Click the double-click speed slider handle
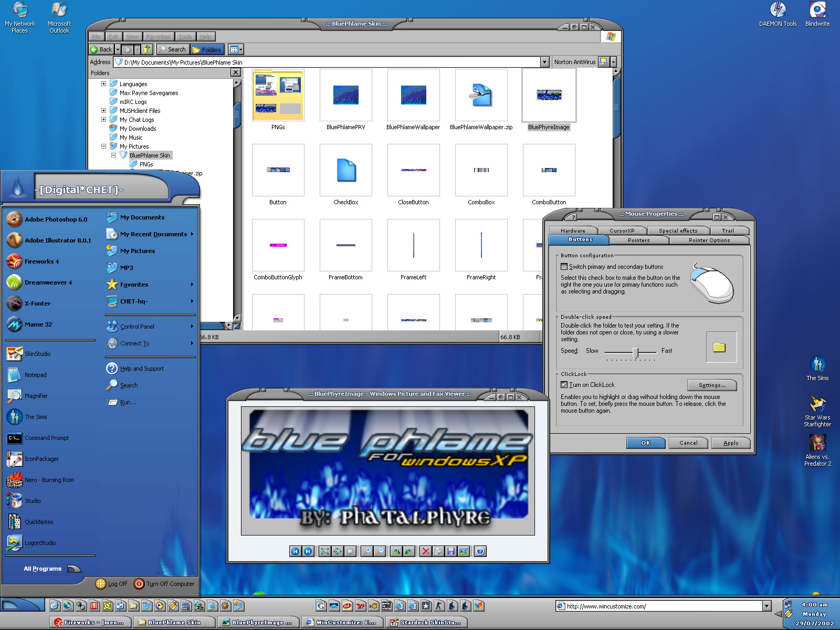Viewport: 840px width, 630px height. coord(635,352)
